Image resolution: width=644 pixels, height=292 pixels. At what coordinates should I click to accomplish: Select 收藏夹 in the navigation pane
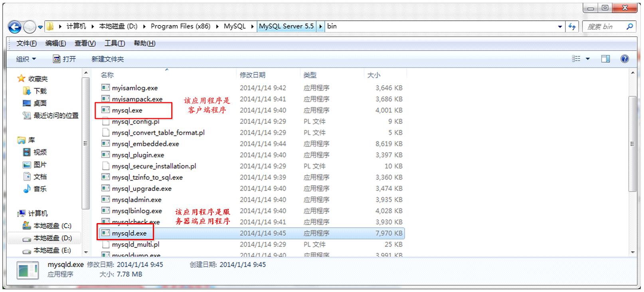38,79
